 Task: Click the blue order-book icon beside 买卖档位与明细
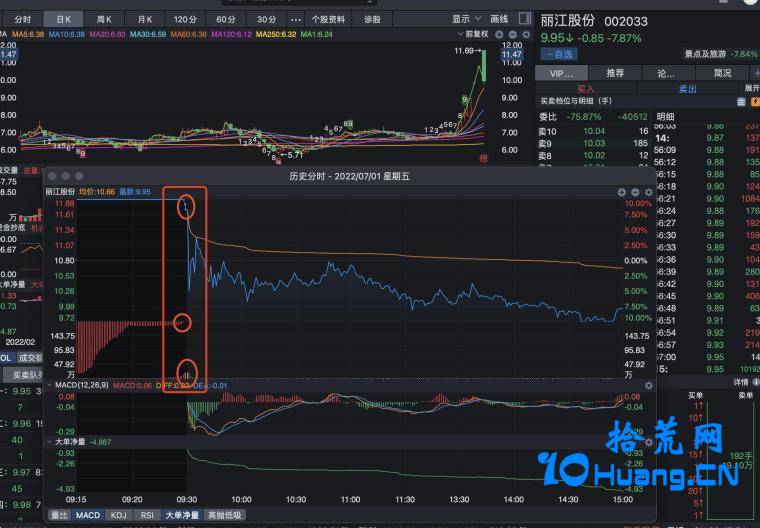tap(741, 101)
